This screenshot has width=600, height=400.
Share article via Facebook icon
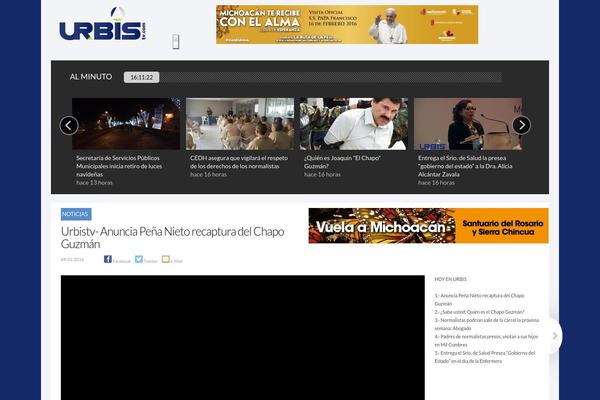[x=108, y=259]
